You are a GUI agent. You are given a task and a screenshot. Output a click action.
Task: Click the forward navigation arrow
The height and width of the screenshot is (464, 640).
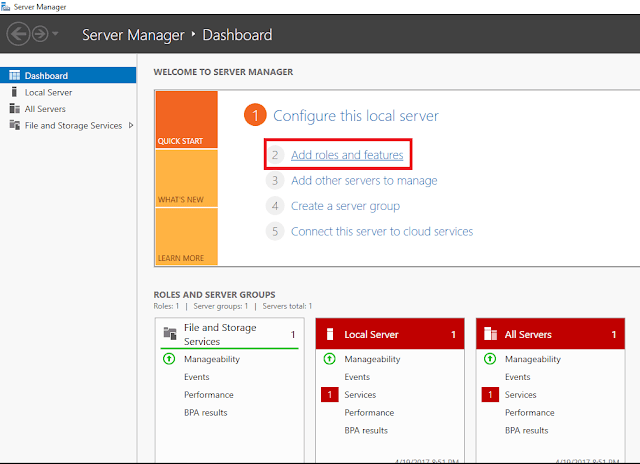click(x=40, y=34)
